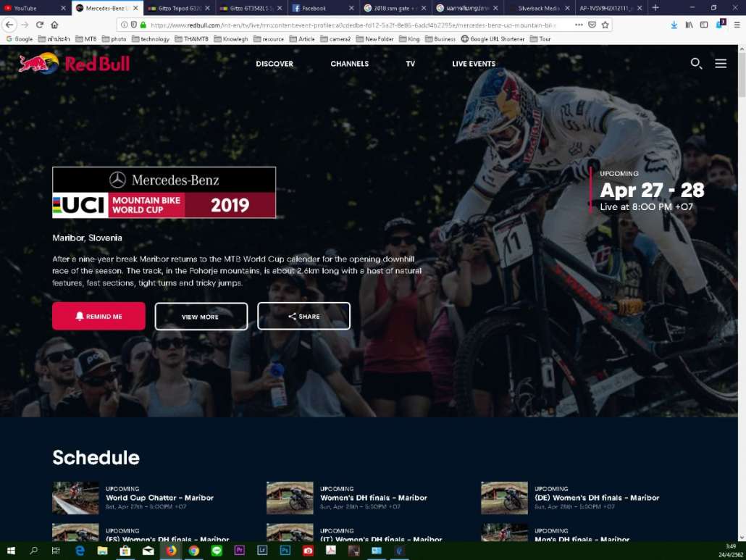Reload the page with the refresh icon

[40, 25]
